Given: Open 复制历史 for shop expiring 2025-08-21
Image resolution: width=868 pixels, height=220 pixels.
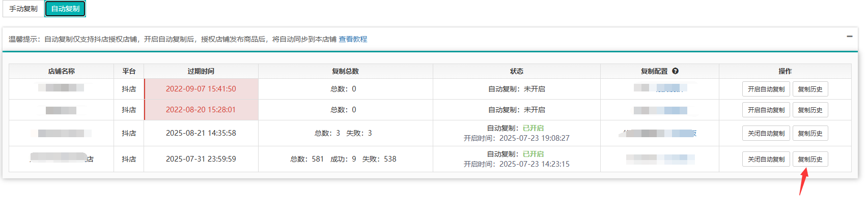Looking at the screenshot, I should click(x=810, y=133).
